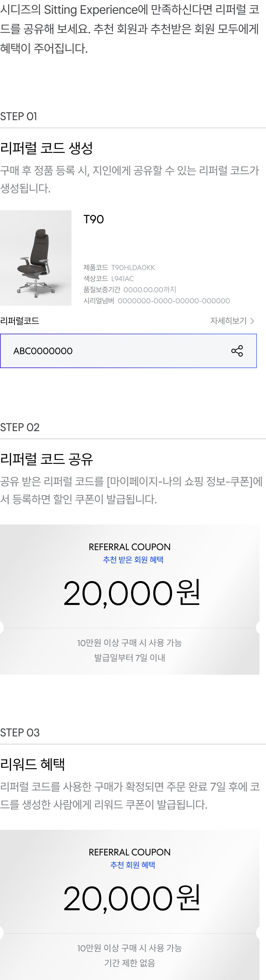Image resolution: width=266 pixels, height=980 pixels.
Task: Click the 시리얼넘버 serial number line
Action: coord(157,301)
